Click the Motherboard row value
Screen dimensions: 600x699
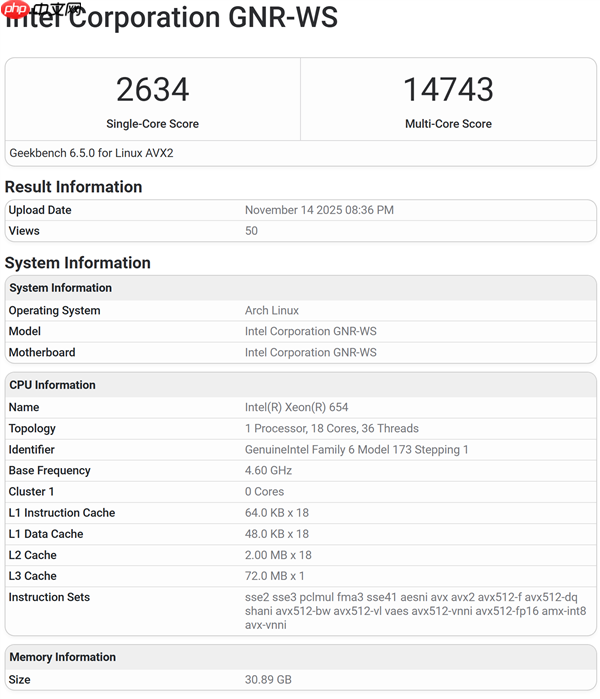tap(310, 353)
